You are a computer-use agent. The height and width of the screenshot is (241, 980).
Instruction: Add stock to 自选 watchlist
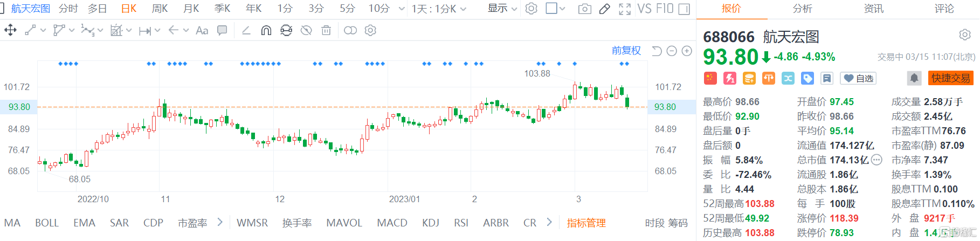coord(859,78)
